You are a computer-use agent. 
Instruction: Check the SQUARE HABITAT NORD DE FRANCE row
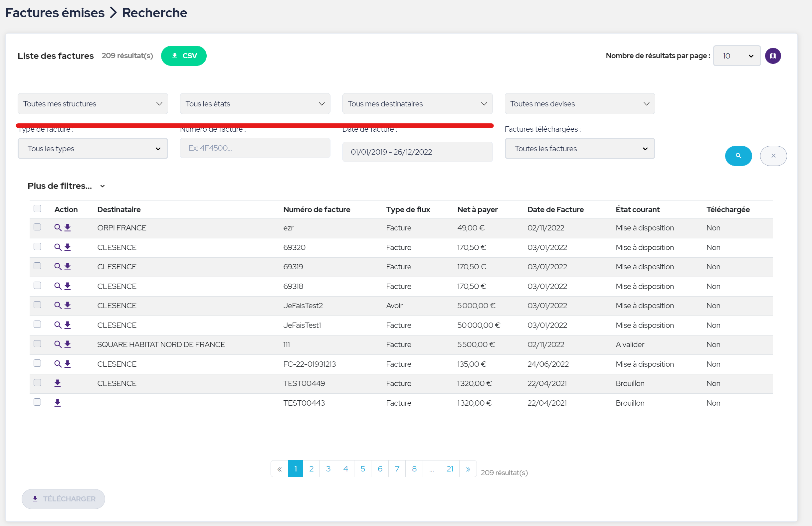pyautogui.click(x=37, y=343)
